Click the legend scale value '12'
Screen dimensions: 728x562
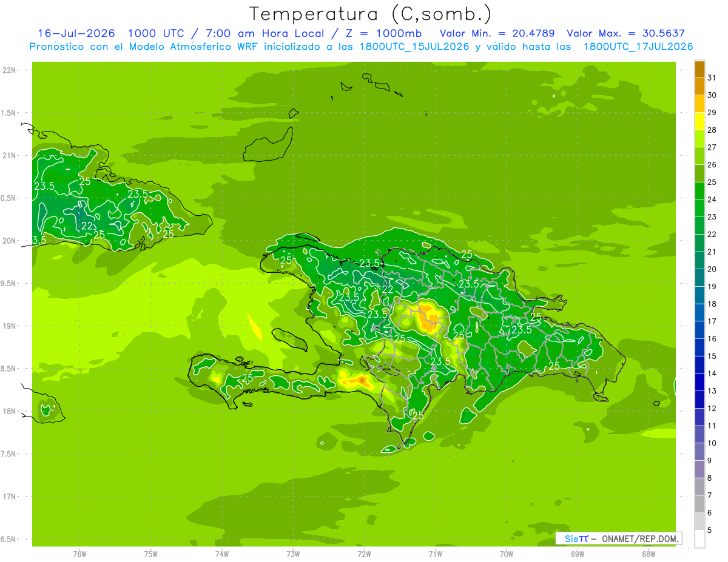[x=712, y=408]
